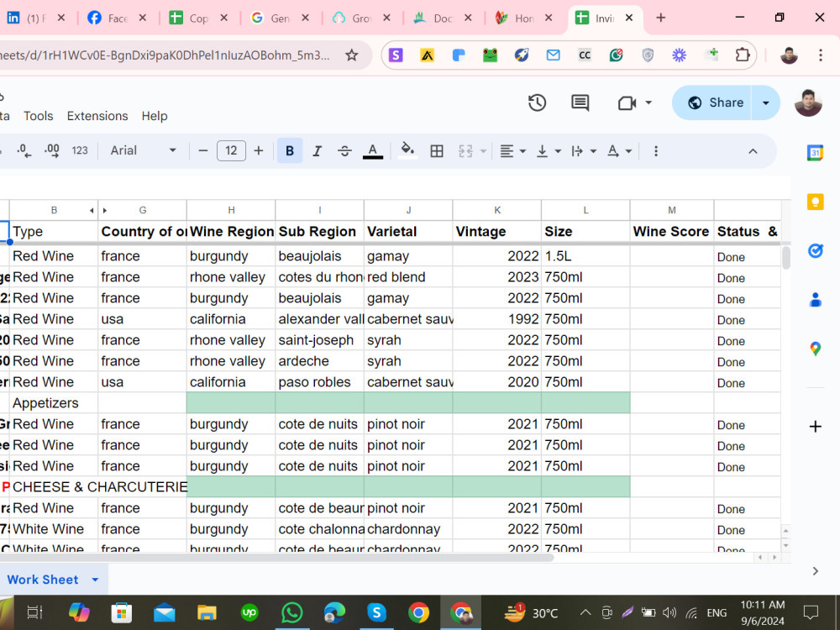Screen dimensions: 840x630
Task: Toggle italic formatting
Action: coord(318,151)
